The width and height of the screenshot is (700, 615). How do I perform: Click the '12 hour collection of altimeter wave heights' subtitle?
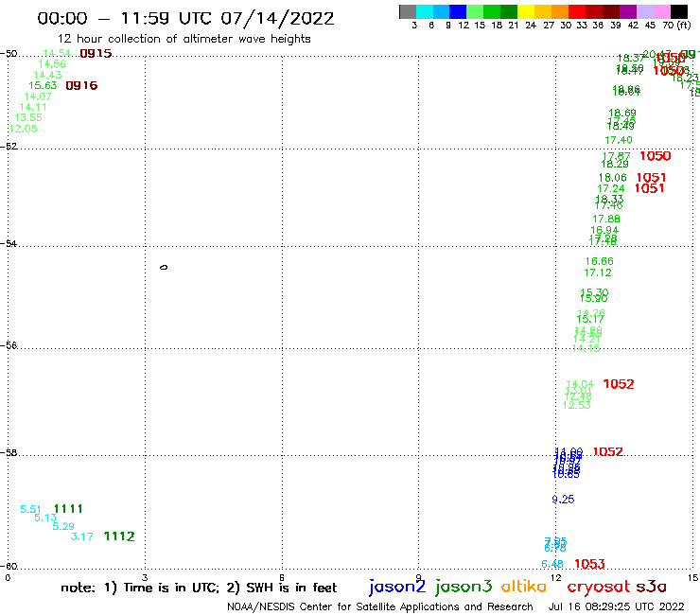184,39
